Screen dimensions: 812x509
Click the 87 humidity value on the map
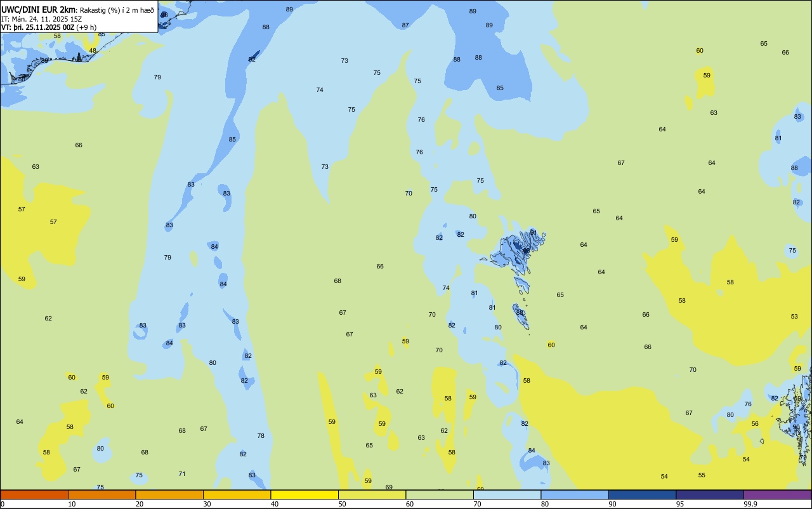tap(405, 25)
